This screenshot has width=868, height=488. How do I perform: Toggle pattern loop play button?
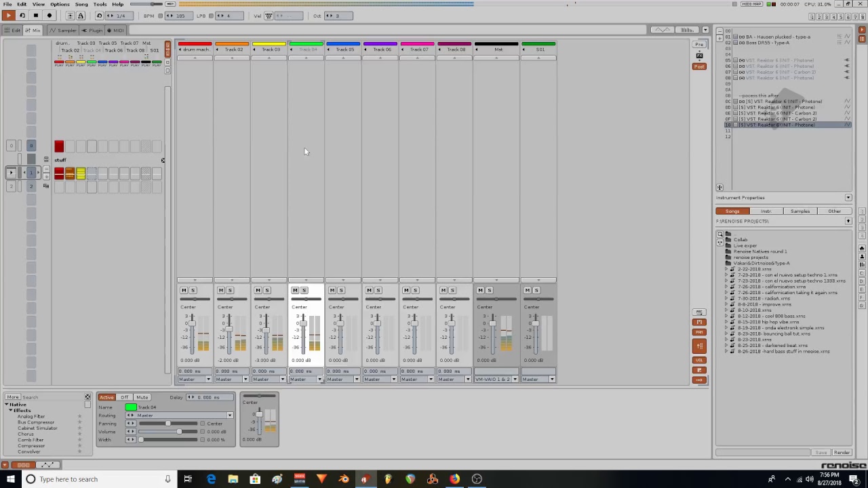click(22, 15)
